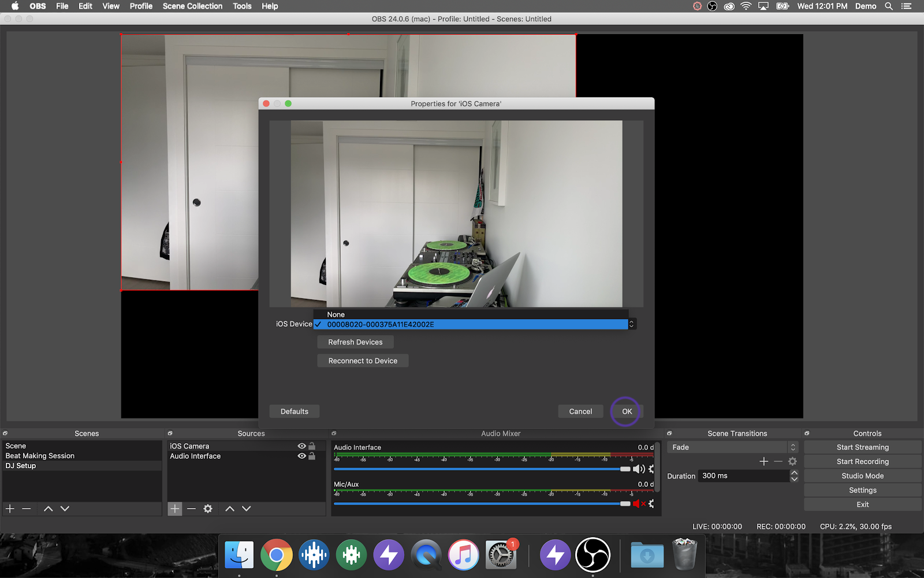924x578 pixels.
Task: Open the File menu
Action: [62, 6]
